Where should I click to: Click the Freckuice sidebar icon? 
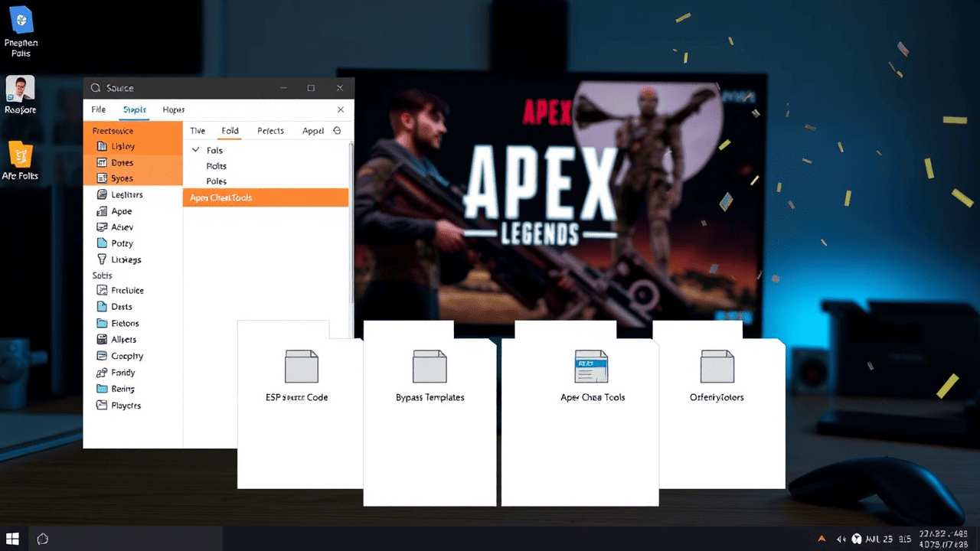103,291
